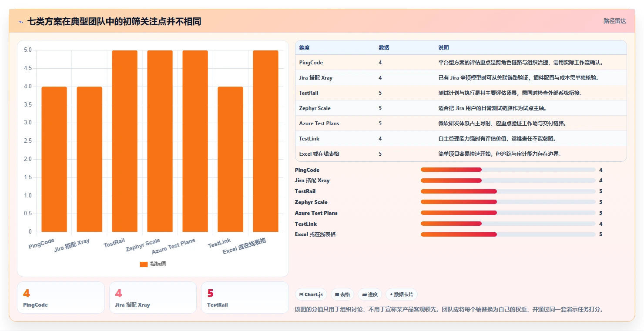Click the Chart.js tag chip
This screenshot has width=644, height=331.
click(311, 294)
